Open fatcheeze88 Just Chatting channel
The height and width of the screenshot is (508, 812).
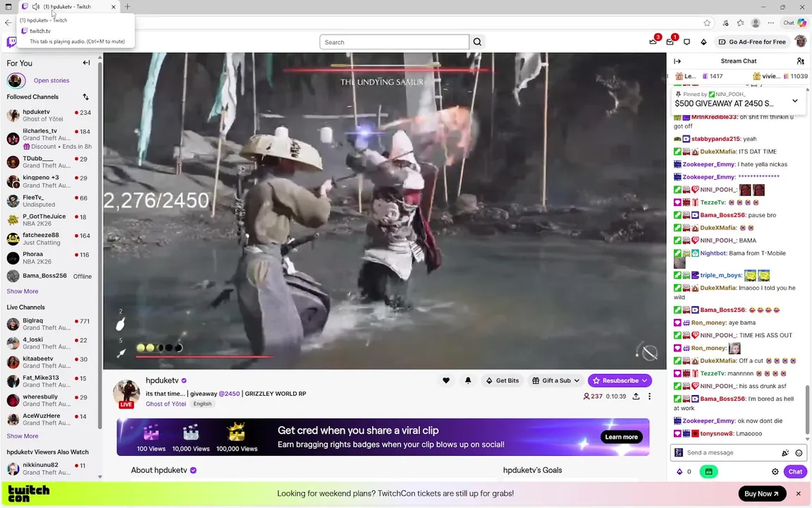(49, 239)
